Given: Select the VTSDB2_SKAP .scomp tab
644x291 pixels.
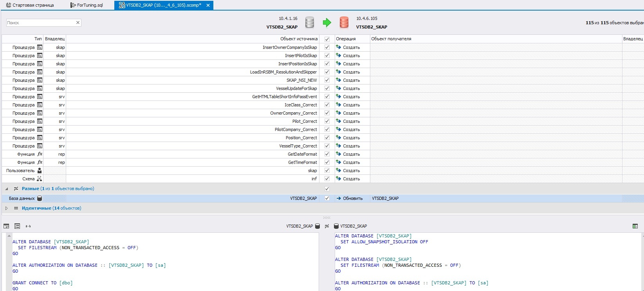Looking at the screenshot, I should [x=164, y=5].
